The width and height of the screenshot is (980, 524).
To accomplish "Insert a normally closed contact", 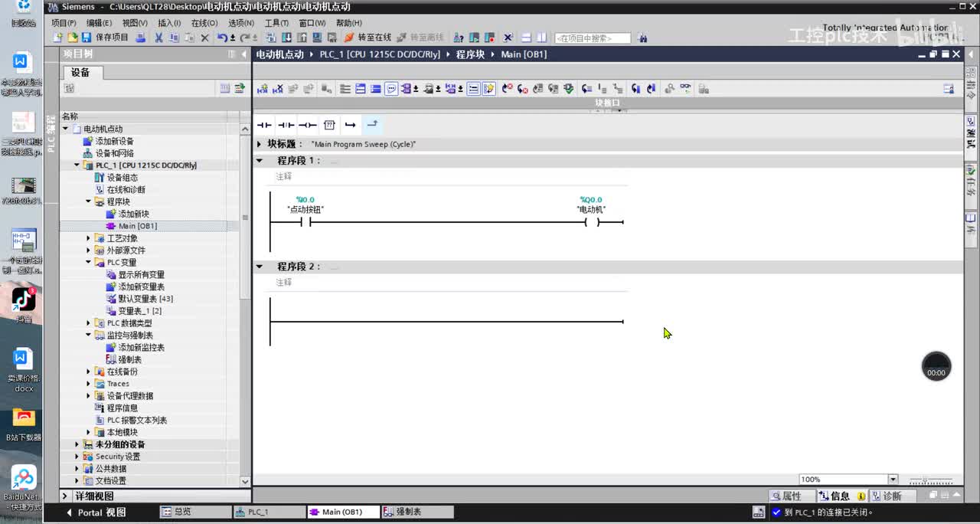I will (286, 125).
